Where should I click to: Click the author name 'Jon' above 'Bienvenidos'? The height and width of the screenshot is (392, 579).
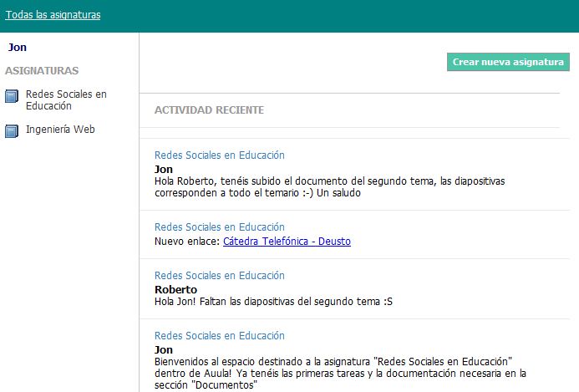tap(164, 349)
